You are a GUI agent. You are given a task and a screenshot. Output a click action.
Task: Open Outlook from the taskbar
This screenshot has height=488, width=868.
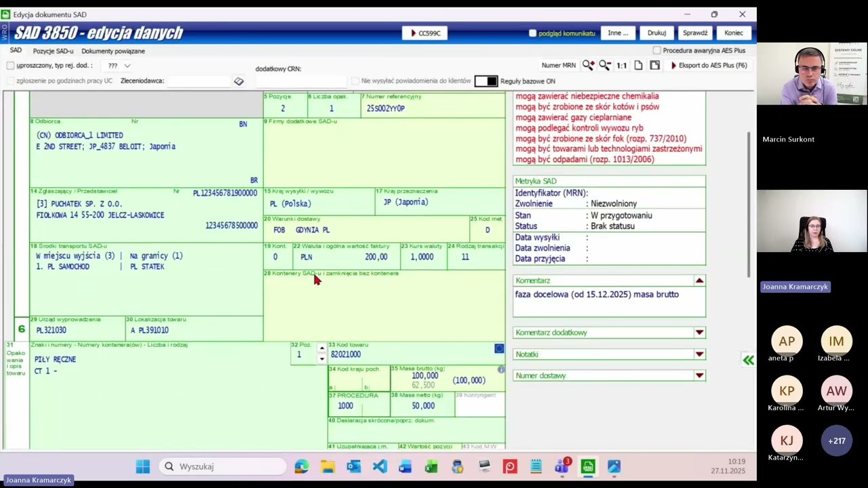click(353, 466)
